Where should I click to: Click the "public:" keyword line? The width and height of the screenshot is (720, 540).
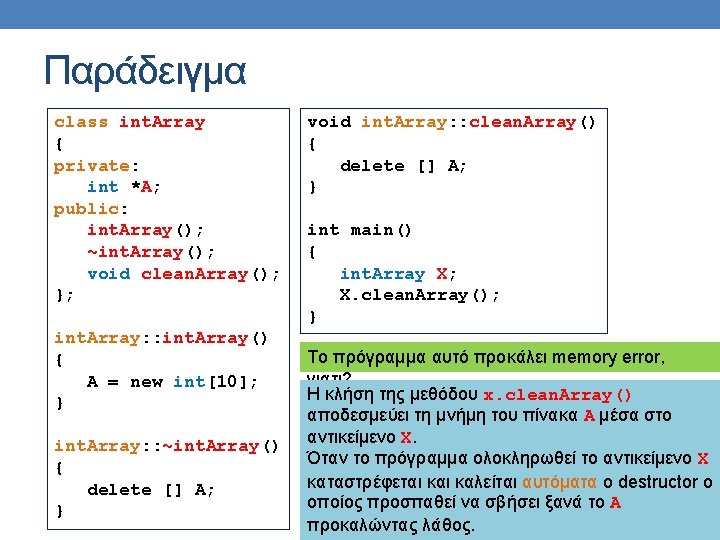pos(90,209)
